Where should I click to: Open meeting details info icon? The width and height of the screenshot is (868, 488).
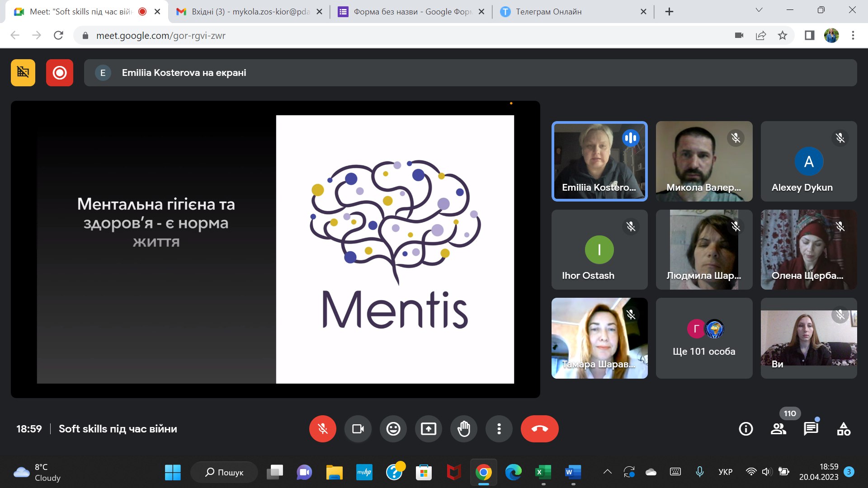(x=745, y=428)
